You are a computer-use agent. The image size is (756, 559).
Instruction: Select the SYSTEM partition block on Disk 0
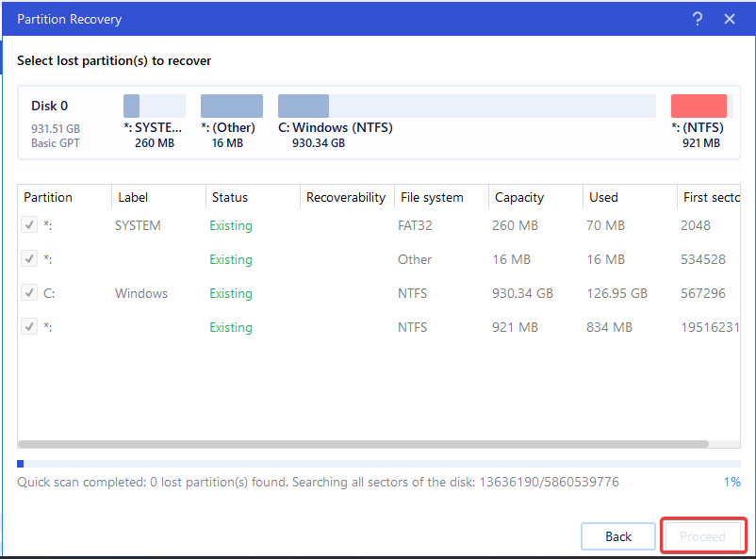coord(155,106)
